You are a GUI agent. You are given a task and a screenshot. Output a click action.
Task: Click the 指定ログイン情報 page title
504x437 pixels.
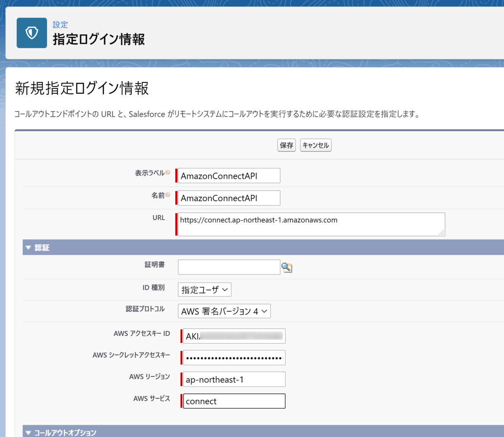coord(99,39)
